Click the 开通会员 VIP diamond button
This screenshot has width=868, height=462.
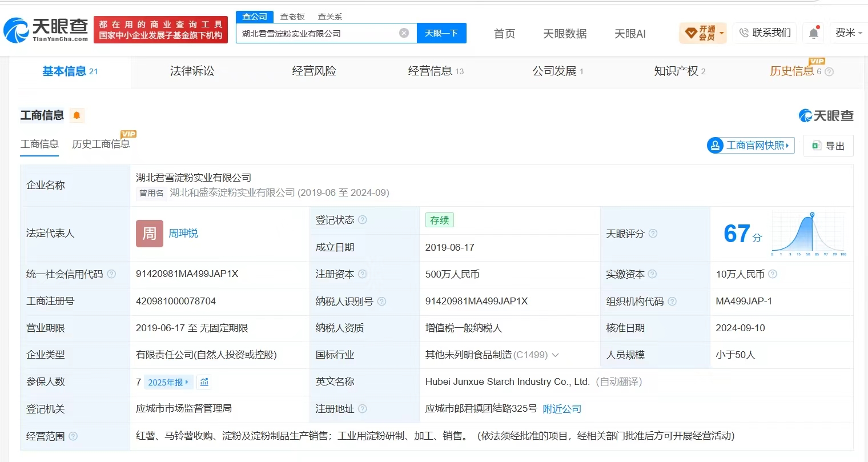coord(702,33)
